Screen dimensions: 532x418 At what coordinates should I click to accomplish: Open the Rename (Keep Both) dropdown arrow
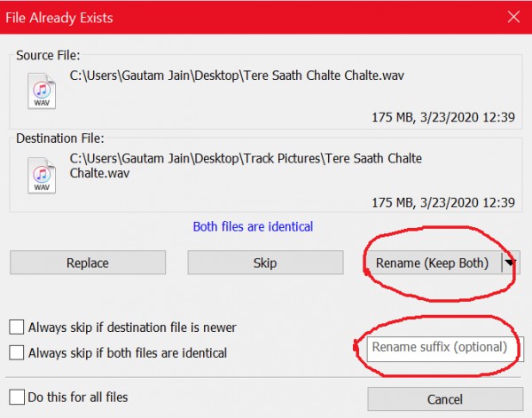click(x=511, y=263)
